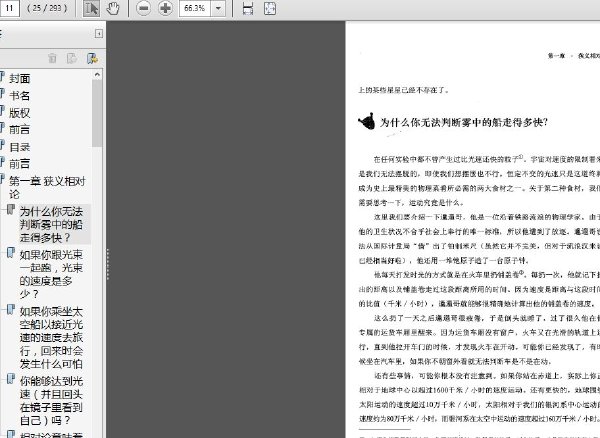
Task: Click the zoom in plus button
Action: (x=166, y=8)
